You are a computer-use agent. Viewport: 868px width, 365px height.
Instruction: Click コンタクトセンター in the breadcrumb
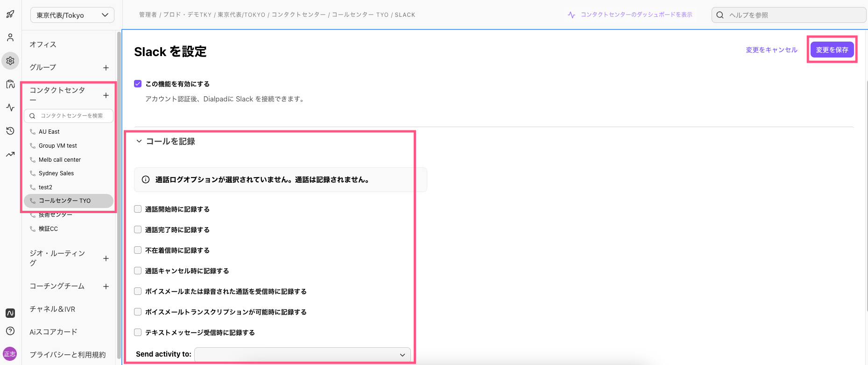299,15
